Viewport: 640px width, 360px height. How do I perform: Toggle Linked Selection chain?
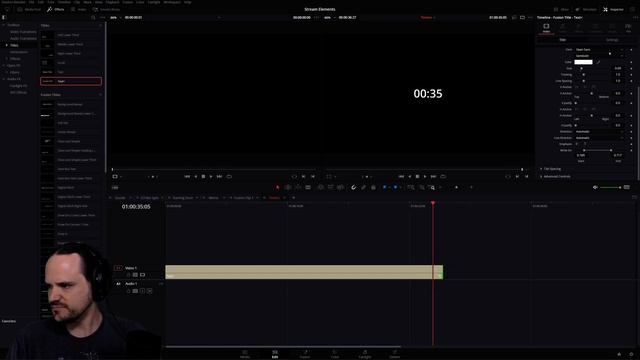pos(363,187)
